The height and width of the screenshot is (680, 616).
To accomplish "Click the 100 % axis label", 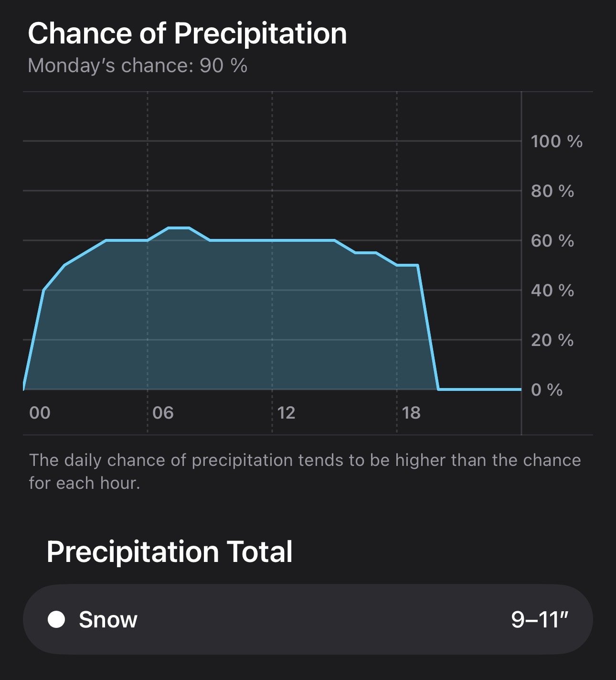I will (x=557, y=141).
